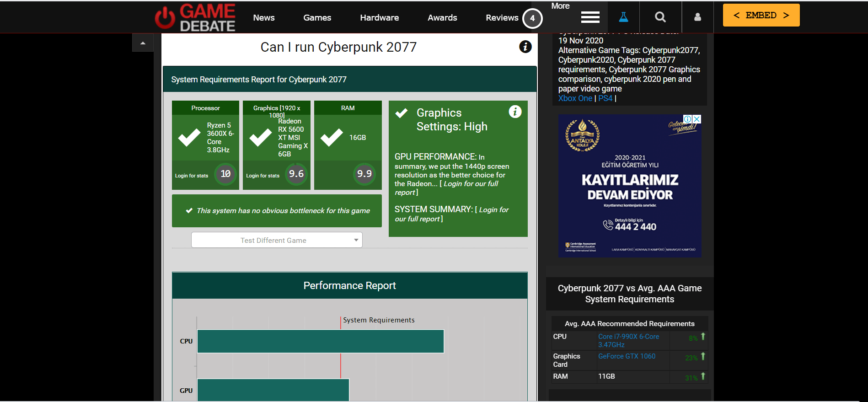Image resolution: width=868 pixels, height=402 pixels.
Task: Click the Ryzen 5 3600X processor text
Action: 220,138
